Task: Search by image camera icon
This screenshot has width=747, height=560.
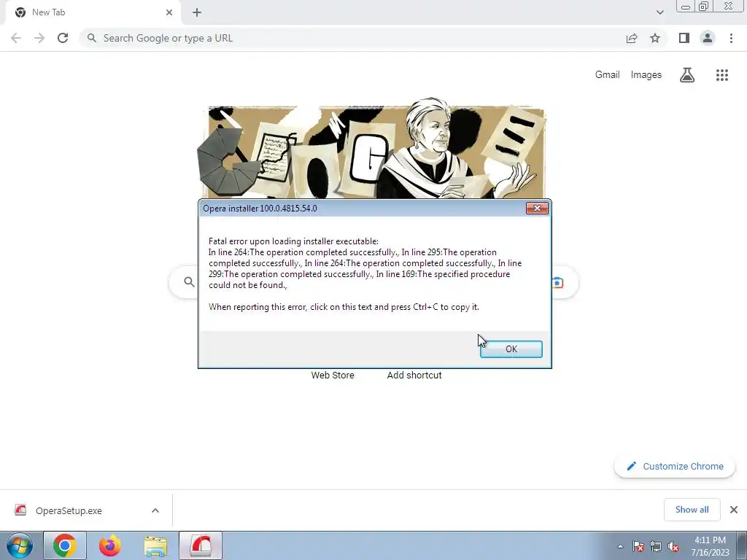Action: 558,282
